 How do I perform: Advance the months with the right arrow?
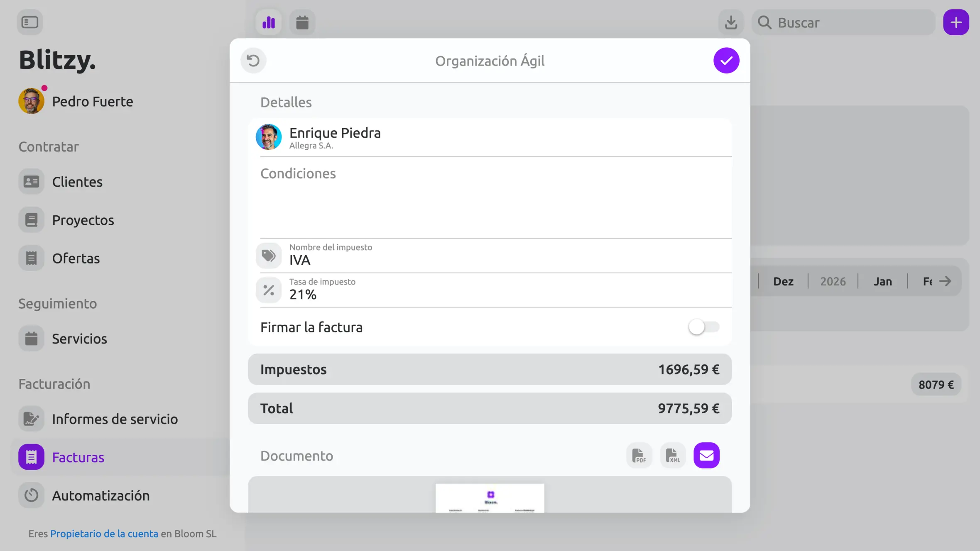coord(945,281)
